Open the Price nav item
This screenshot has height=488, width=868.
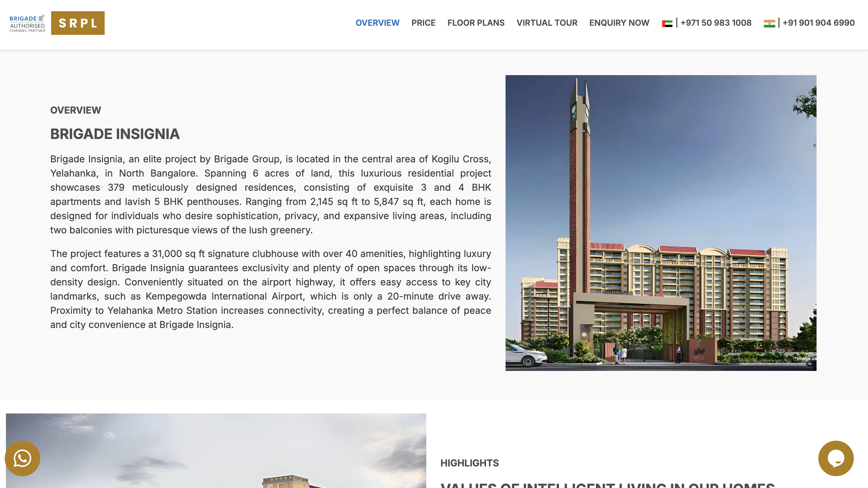click(423, 23)
